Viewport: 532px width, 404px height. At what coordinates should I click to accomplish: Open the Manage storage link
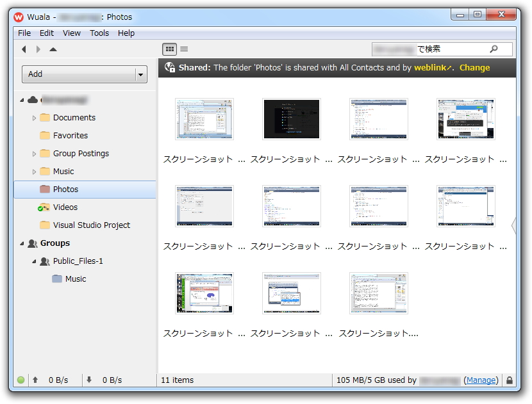481,380
